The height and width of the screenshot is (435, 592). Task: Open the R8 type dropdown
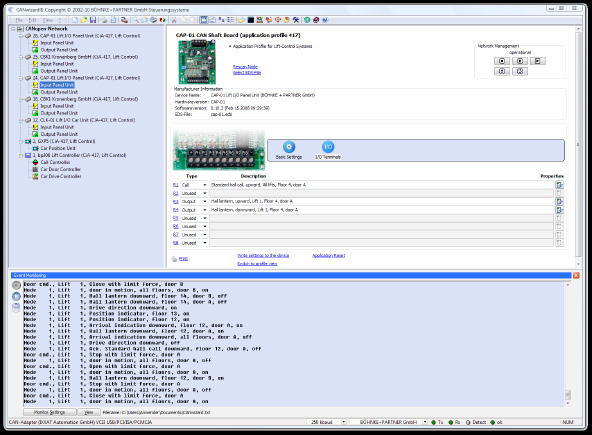[x=205, y=243]
